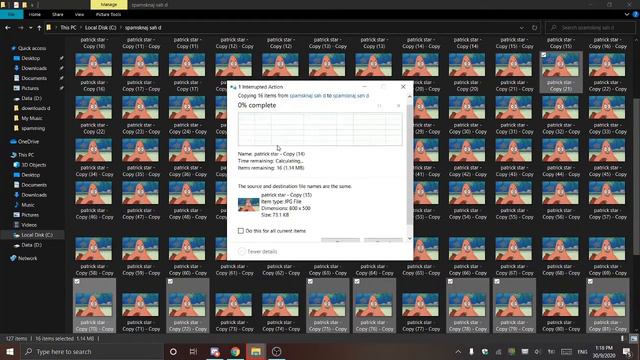Image resolution: width=640 pixels, height=360 pixels.
Task: Uncheck the Copy (78) - Copy file checkbox
Action: [x=450, y=282]
